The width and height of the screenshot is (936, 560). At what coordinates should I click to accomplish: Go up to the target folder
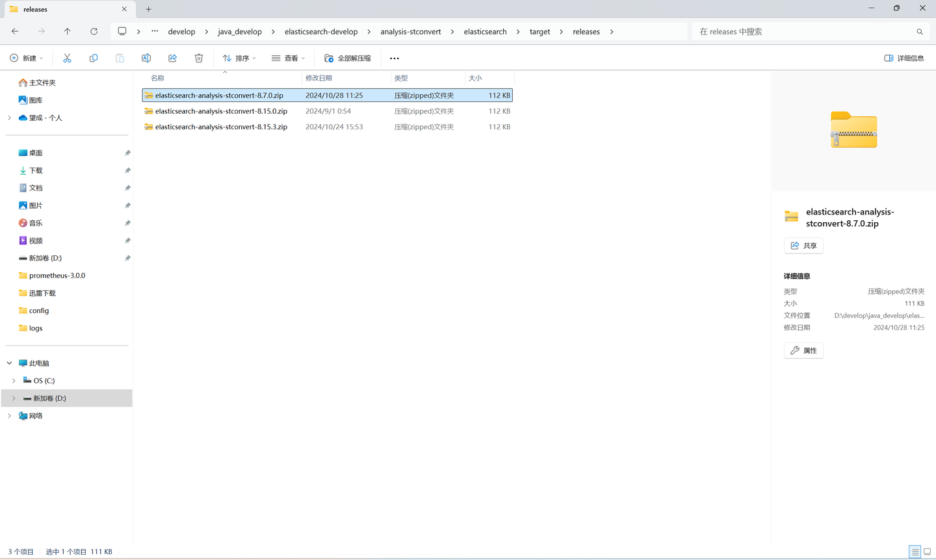click(67, 31)
